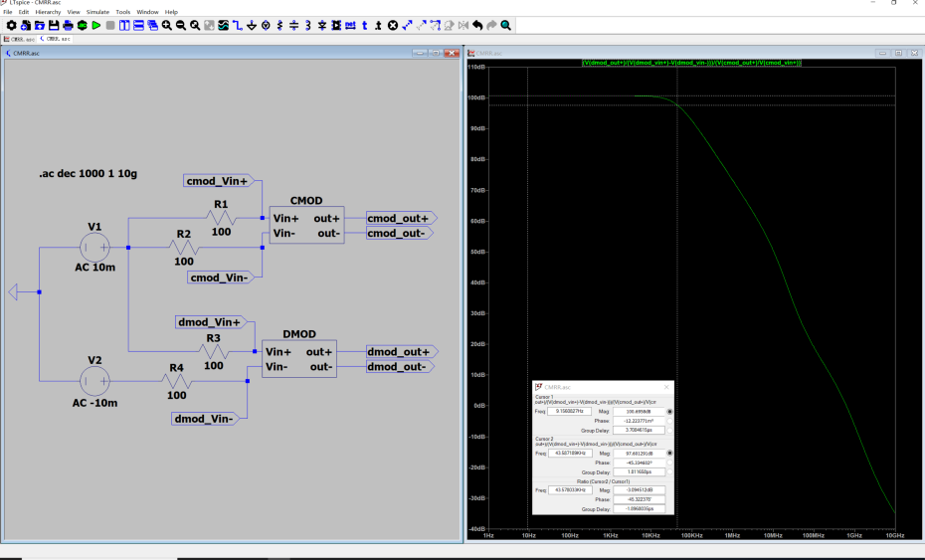Click the find magnifier at toolbar end
Viewport: 925px width, 560px height.
(x=505, y=26)
